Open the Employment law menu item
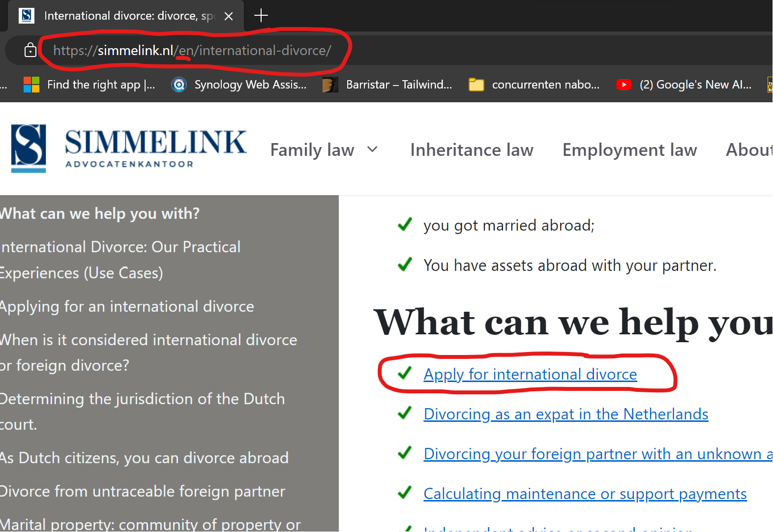Image resolution: width=773 pixels, height=532 pixels. (x=629, y=150)
